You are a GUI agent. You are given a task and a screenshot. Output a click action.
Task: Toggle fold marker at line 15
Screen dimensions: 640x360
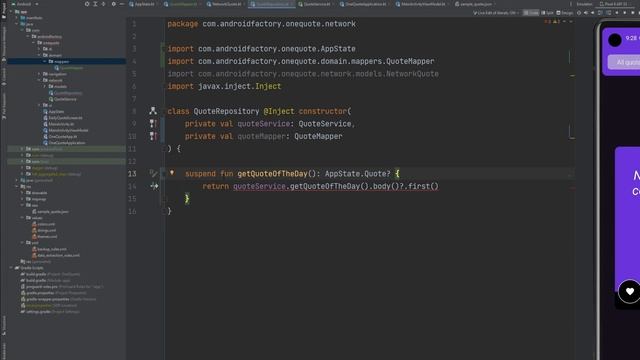tap(165, 199)
